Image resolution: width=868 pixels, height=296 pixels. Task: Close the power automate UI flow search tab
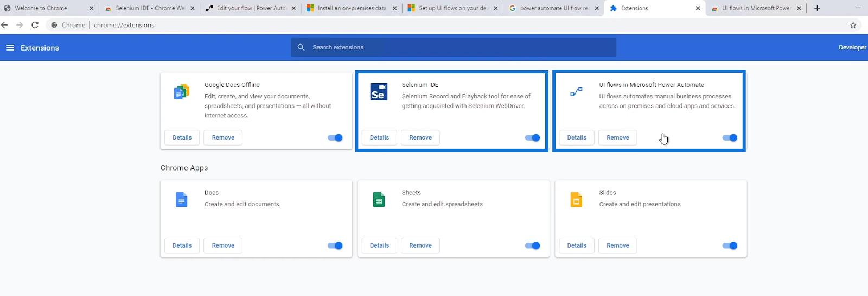pos(597,8)
